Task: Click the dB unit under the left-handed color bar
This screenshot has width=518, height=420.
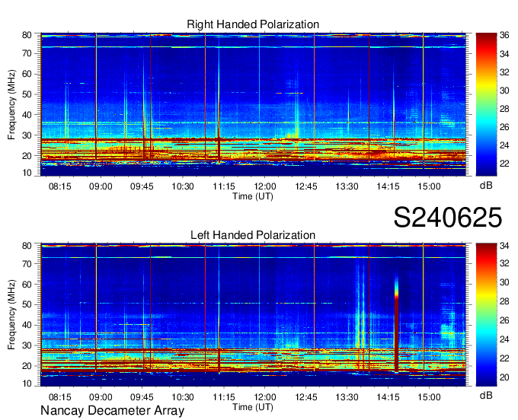Action: pyautogui.click(x=486, y=395)
